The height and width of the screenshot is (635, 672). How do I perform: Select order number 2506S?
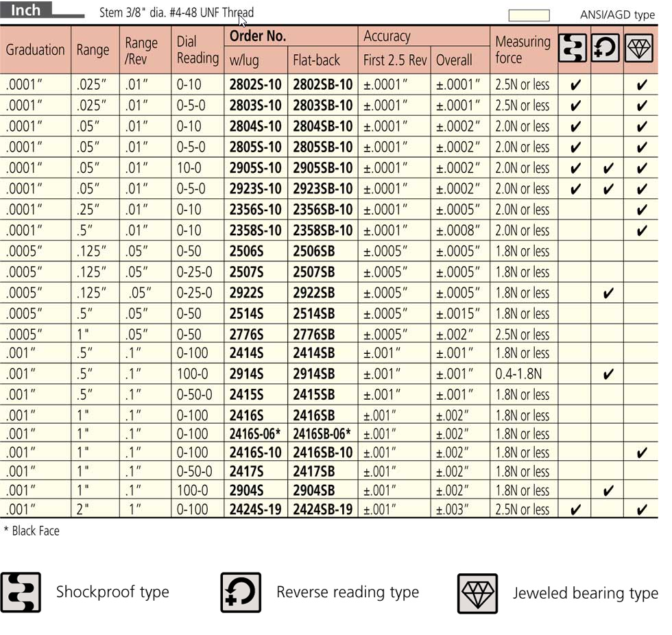coord(246,252)
